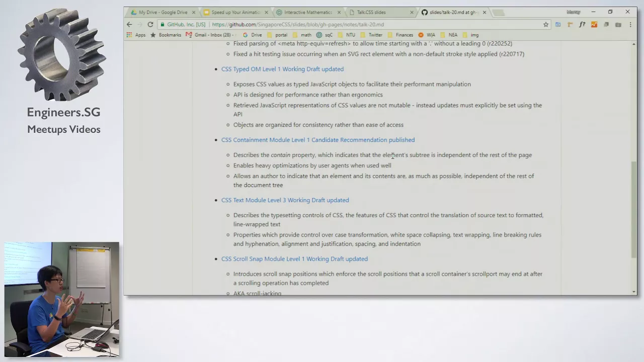Image resolution: width=644 pixels, height=362 pixels.
Task: Click the Murray profile name button
Action: click(573, 12)
